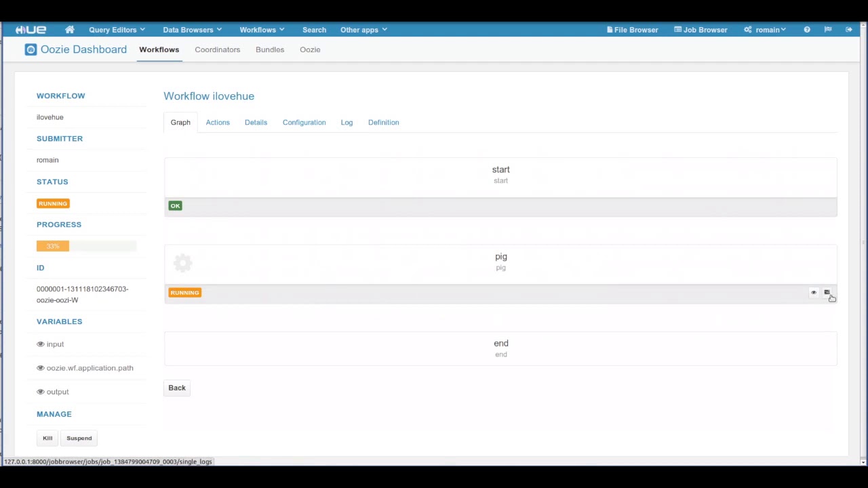Image resolution: width=868 pixels, height=488 pixels.
Task: Click the start node title
Action: (x=500, y=169)
